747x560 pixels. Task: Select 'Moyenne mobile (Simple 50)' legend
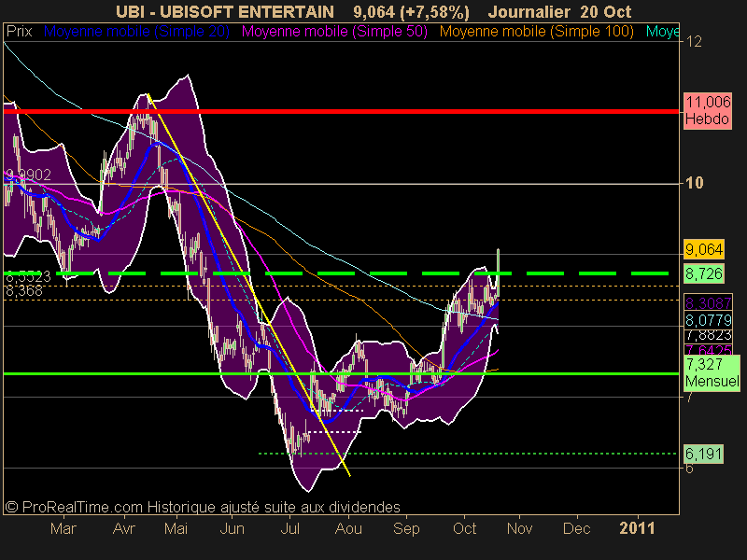coord(334,32)
